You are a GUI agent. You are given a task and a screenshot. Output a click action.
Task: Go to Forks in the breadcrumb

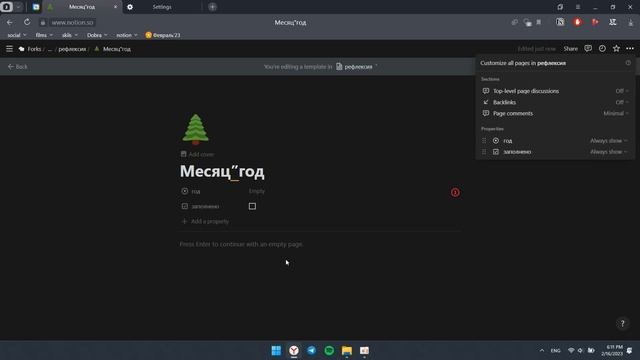[30, 49]
